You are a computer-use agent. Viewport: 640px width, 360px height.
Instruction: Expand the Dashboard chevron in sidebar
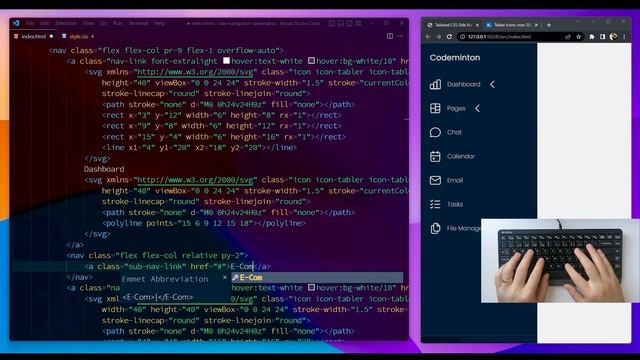tap(493, 84)
